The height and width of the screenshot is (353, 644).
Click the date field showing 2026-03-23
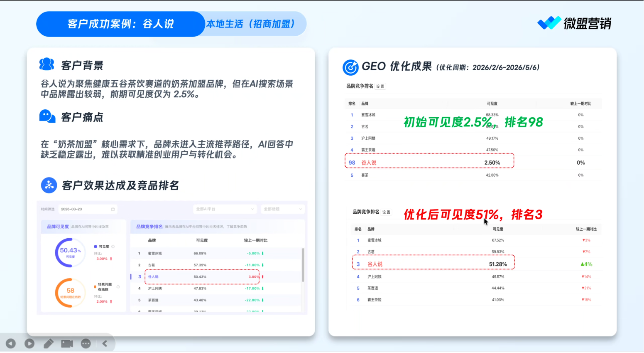[88, 209]
